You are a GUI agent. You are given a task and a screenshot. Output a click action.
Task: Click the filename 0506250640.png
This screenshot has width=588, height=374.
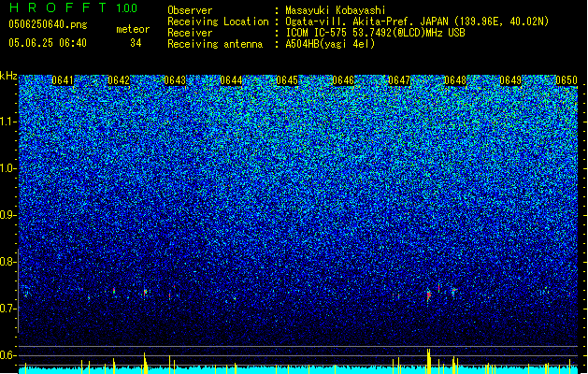tap(48, 24)
